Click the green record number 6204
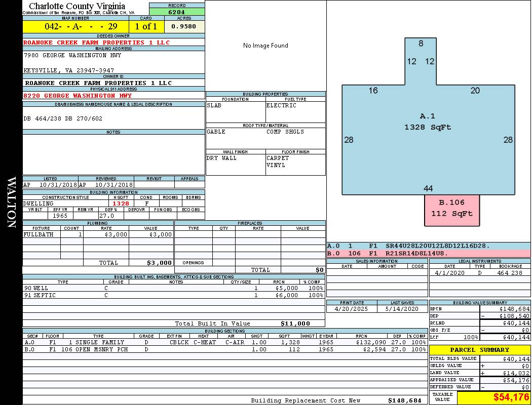The image size is (532, 405). click(177, 12)
